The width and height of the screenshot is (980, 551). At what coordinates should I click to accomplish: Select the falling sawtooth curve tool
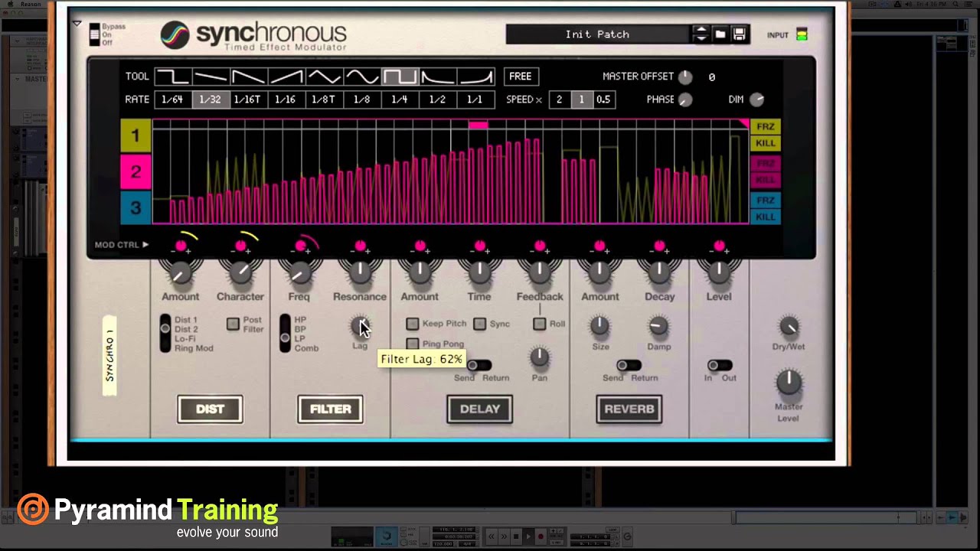(x=249, y=77)
